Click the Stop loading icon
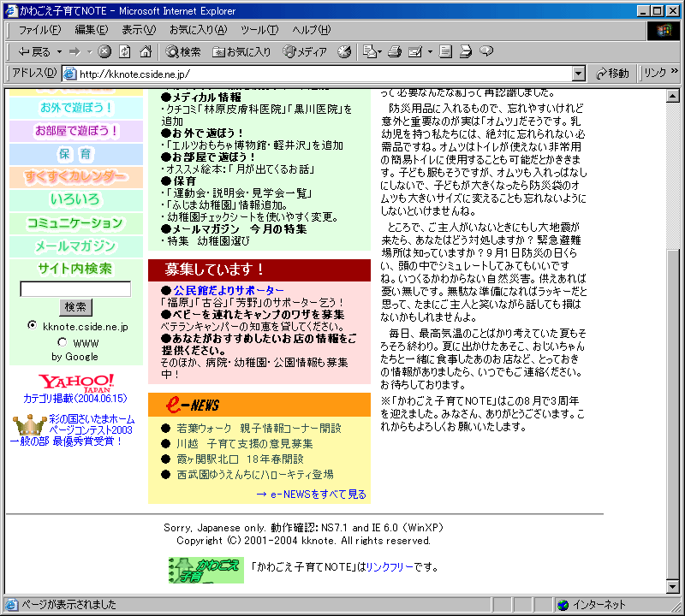Image resolution: width=685 pixels, height=616 pixels. [x=104, y=52]
